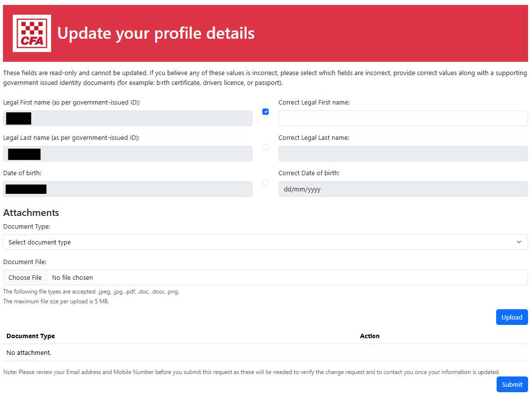Click the Correct Legal First name field
532x402 pixels.
pyautogui.click(x=403, y=118)
